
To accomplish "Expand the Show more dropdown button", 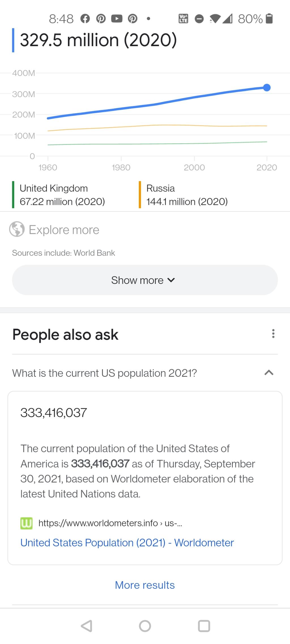I will (145, 280).
